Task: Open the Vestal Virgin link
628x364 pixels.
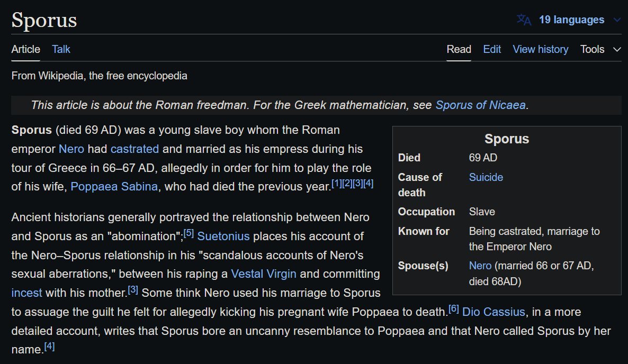Action: tap(264, 274)
